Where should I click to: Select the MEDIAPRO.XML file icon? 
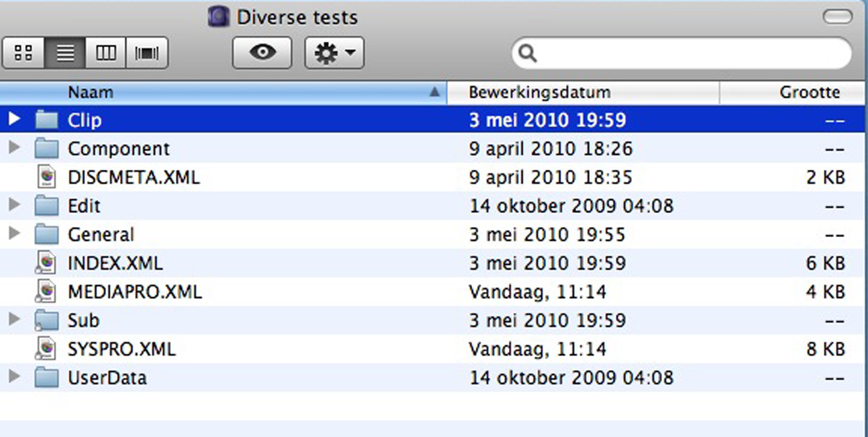(47, 291)
